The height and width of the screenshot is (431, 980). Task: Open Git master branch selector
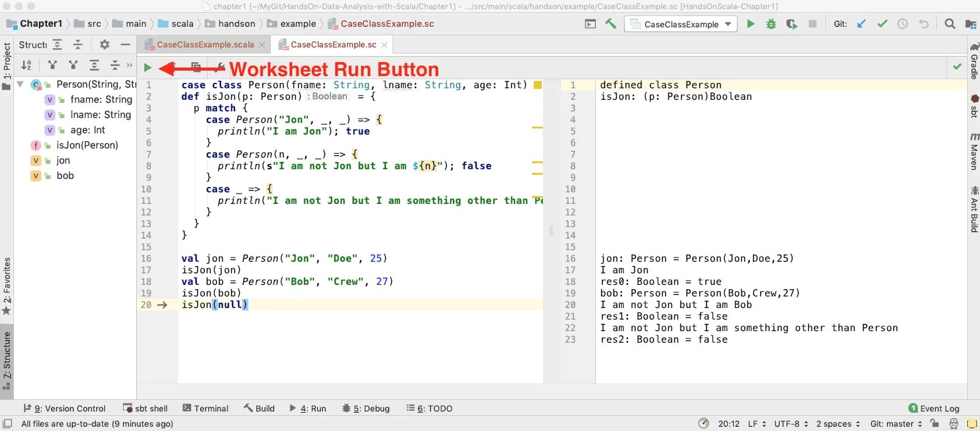coord(896,424)
